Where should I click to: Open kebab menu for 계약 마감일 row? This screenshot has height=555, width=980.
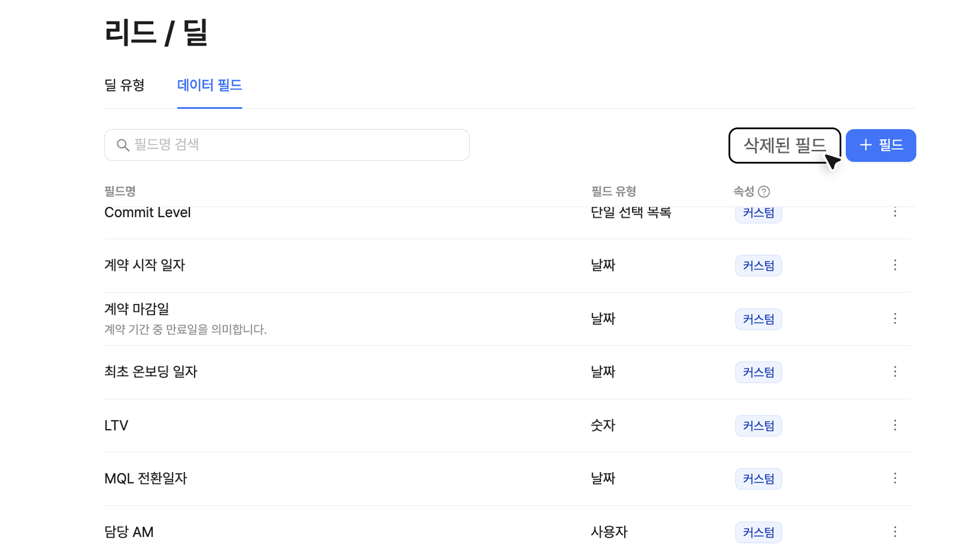point(895,318)
